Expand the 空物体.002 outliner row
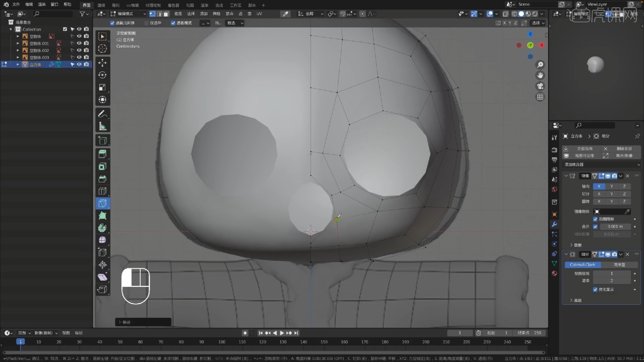This screenshot has width=644, height=362. click(18, 50)
